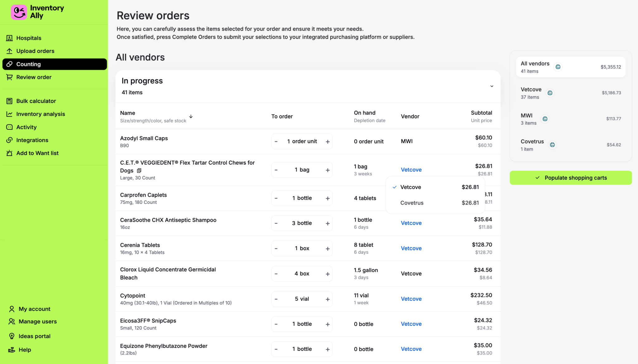This screenshot has height=364, width=638.
Task: Open Add to Want list
Action: (x=37, y=153)
